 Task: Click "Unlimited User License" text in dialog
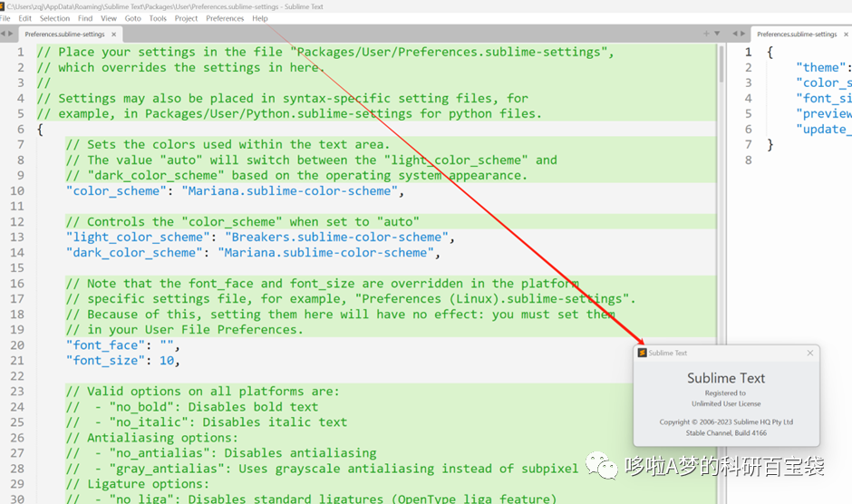coord(726,403)
